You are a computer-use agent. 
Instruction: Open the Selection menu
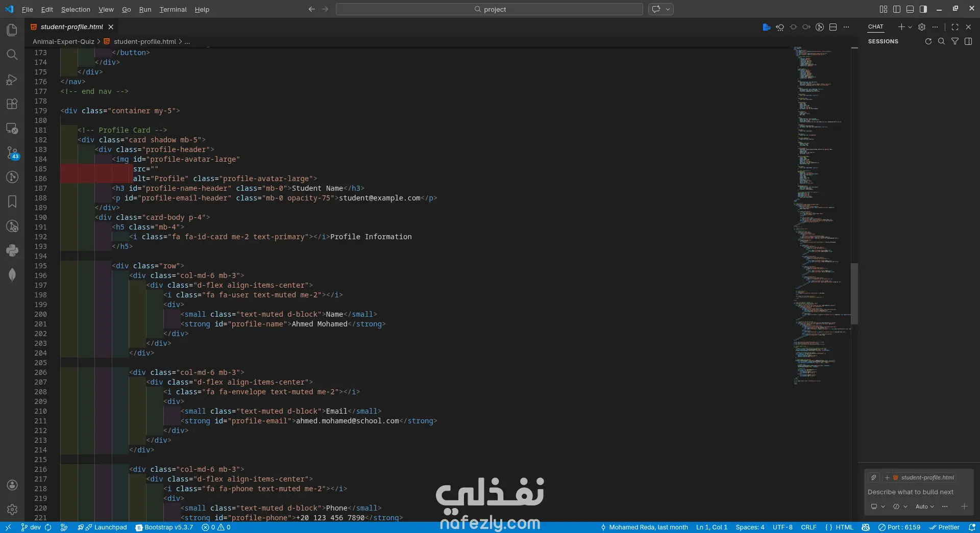pyautogui.click(x=76, y=9)
